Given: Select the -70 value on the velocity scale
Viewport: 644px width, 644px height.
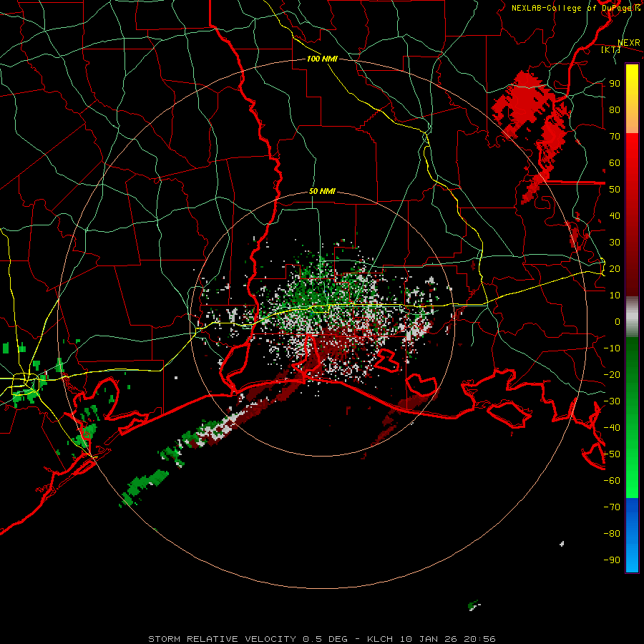Looking at the screenshot, I should pyautogui.click(x=612, y=507).
